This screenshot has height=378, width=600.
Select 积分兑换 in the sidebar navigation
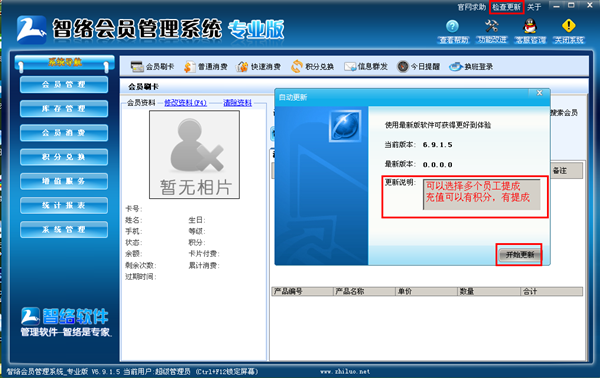pos(64,157)
